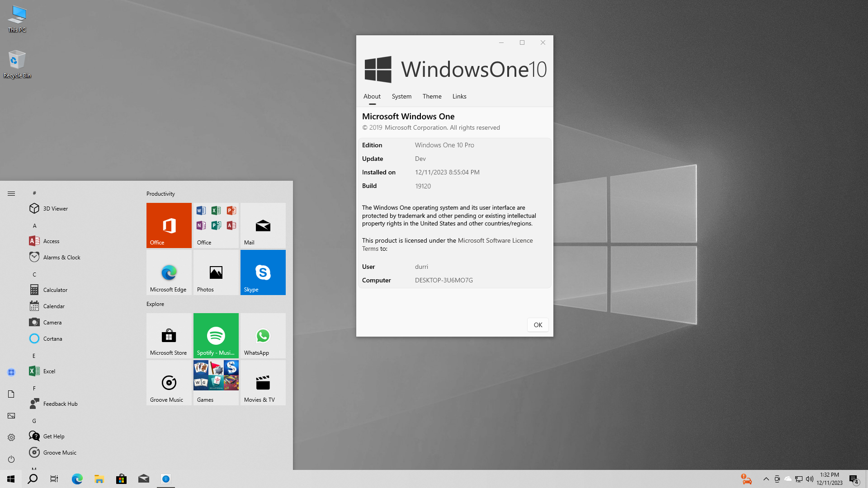The height and width of the screenshot is (488, 868).
Task: Expand the Start menu hamburger button
Action: (11, 193)
